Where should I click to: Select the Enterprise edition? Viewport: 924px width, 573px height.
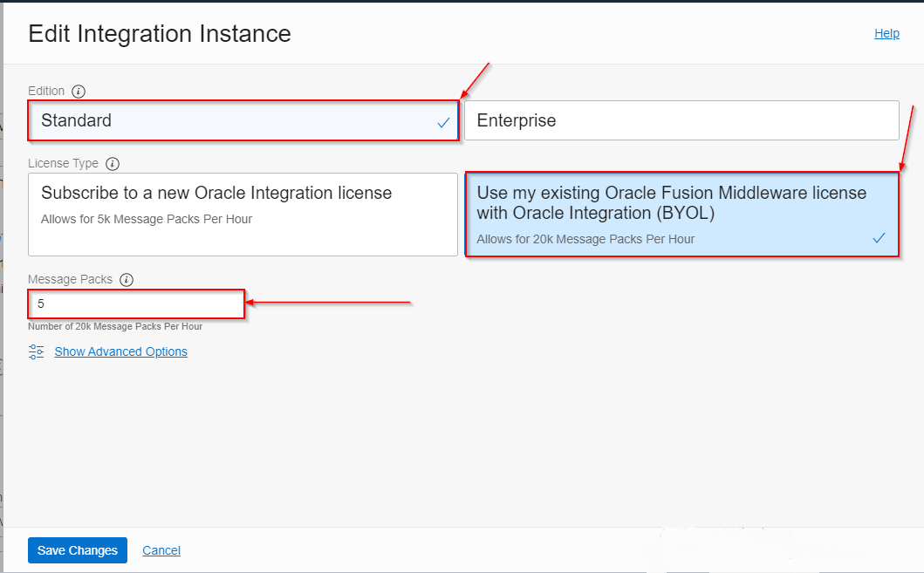pos(681,119)
